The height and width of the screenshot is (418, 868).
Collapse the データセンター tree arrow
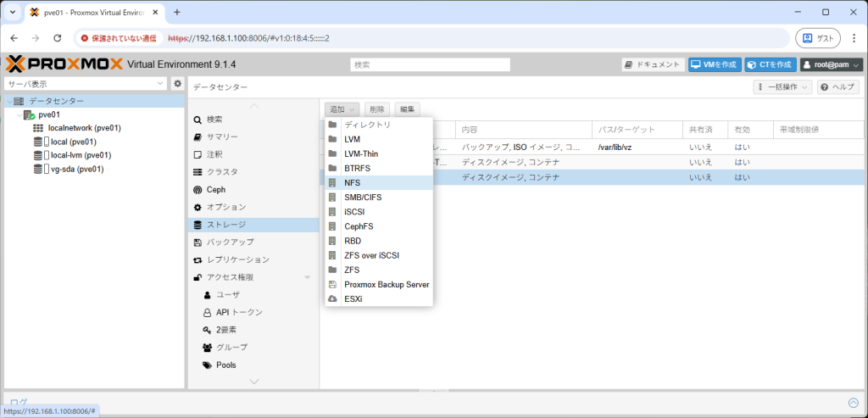pos(9,102)
